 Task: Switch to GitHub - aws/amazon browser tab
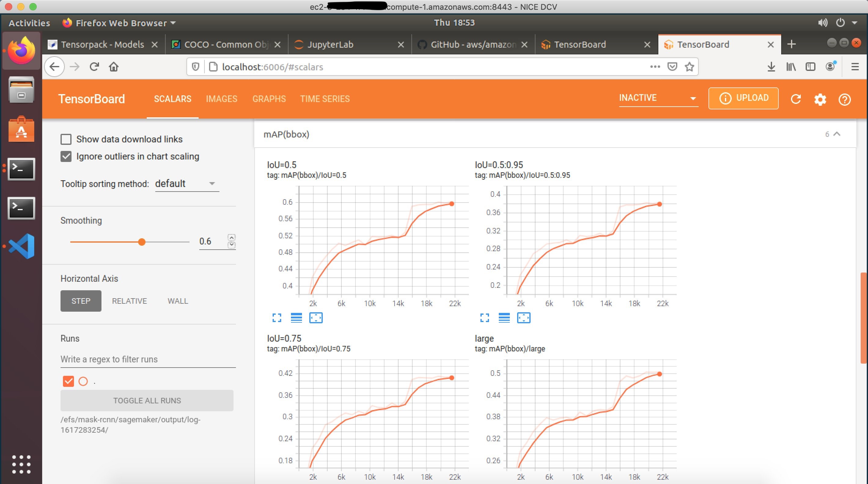coord(473,44)
